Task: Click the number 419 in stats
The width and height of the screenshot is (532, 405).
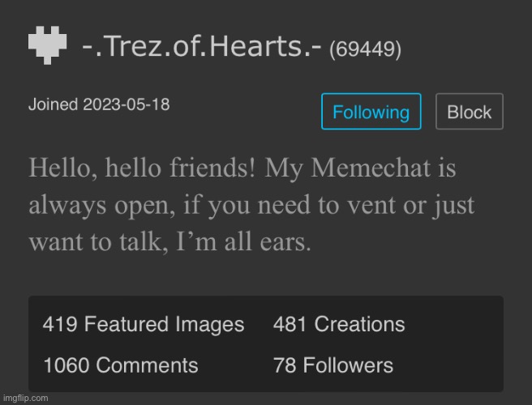Action: click(61, 325)
